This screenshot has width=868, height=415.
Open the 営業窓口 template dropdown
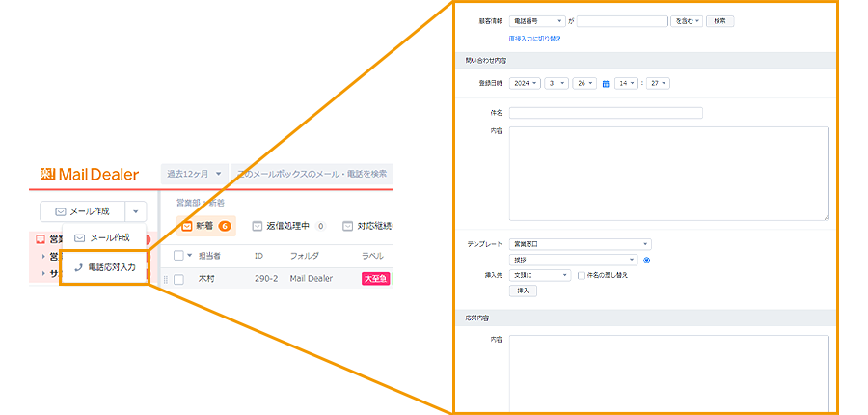coord(580,244)
